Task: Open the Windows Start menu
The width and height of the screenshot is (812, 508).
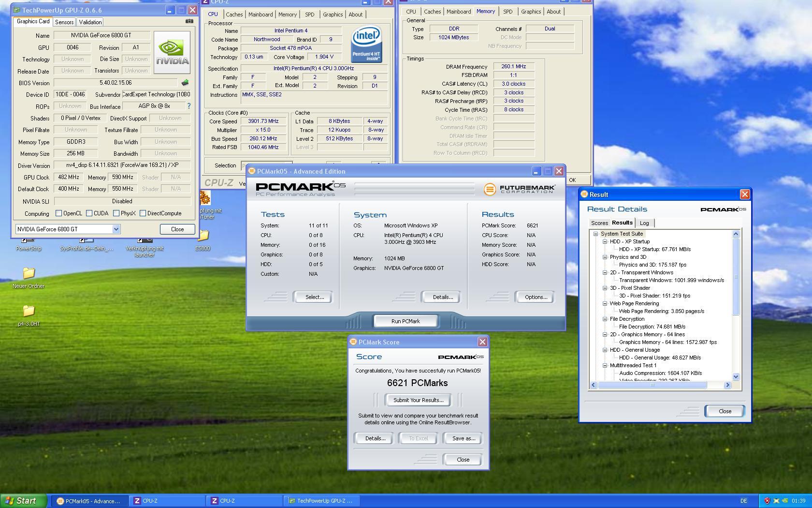Action: (23, 501)
